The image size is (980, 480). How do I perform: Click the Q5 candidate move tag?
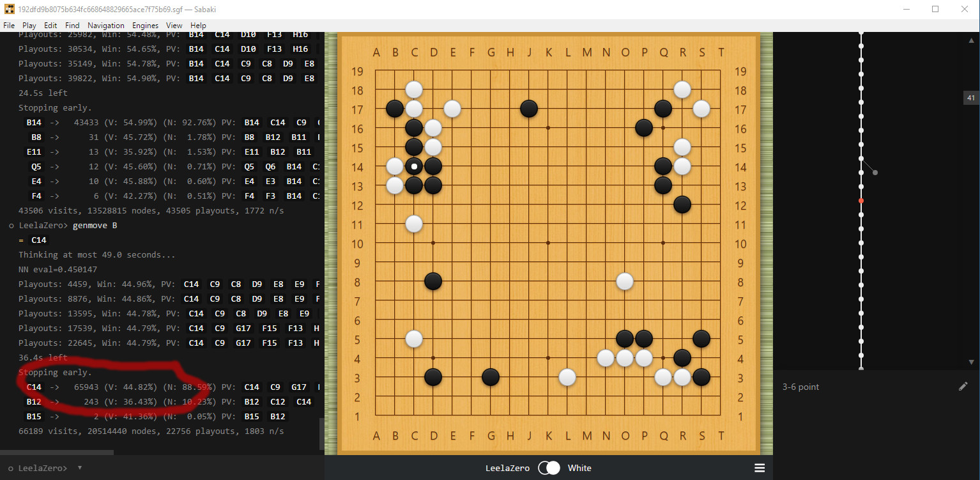(36, 166)
